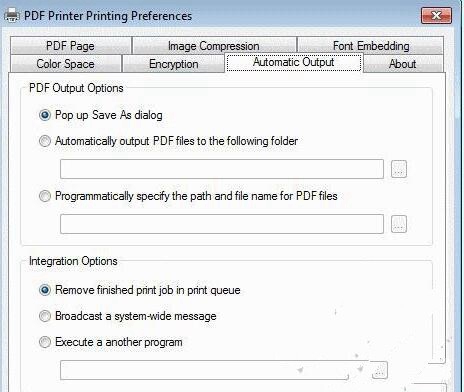Select Remove finished print job option
Image resolution: width=464 pixels, height=392 pixels.
coord(45,290)
